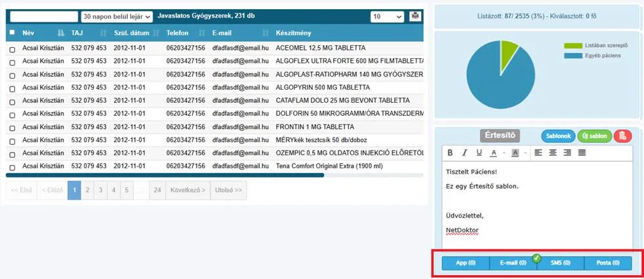Click the font color A icon
644x279 pixels.
[493, 153]
